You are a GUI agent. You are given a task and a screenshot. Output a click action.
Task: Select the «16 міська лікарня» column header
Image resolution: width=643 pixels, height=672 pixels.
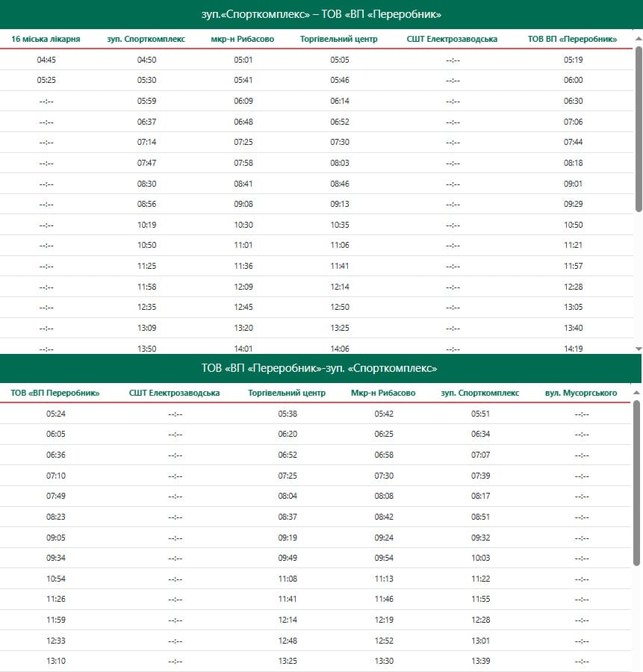(x=46, y=39)
